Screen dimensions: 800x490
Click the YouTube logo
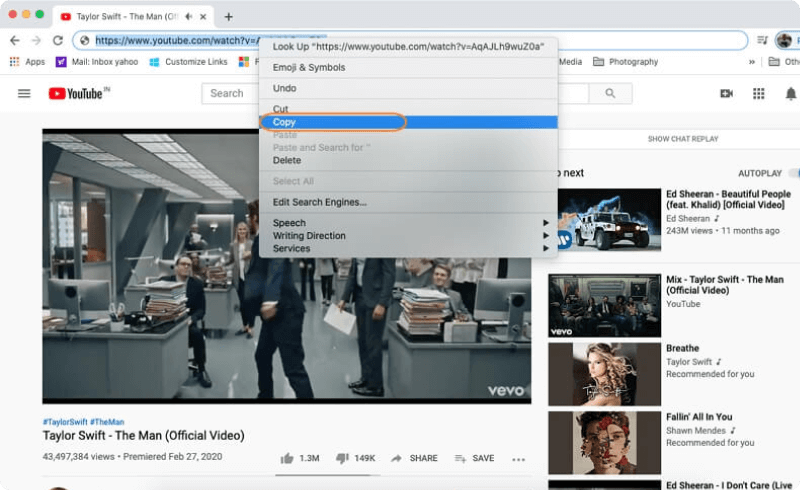(76, 93)
